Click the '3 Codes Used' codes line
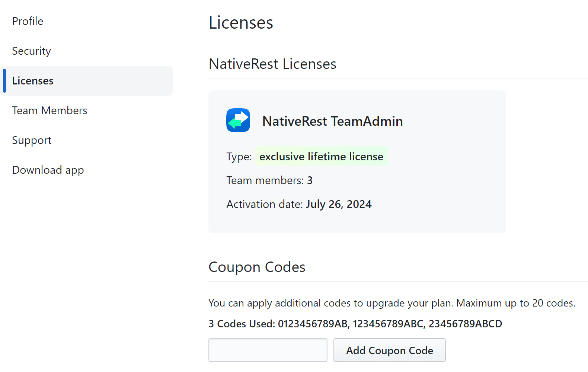The image size is (588, 372). coord(355,324)
